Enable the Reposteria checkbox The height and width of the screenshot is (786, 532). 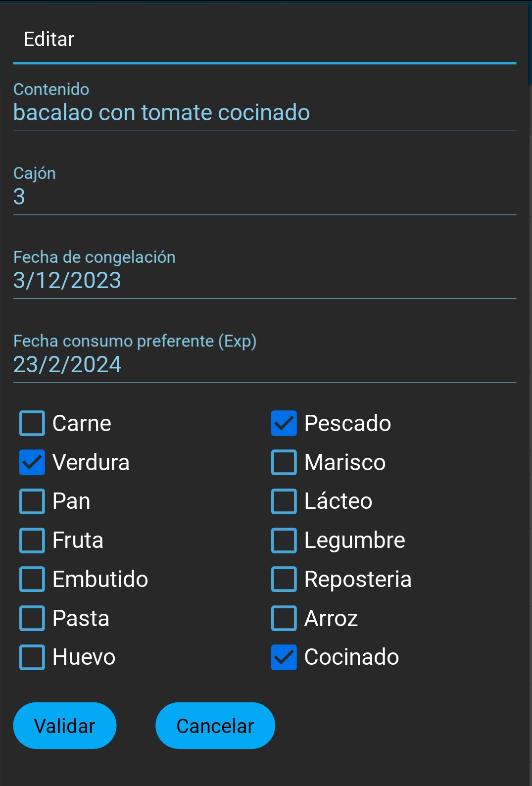(284, 579)
